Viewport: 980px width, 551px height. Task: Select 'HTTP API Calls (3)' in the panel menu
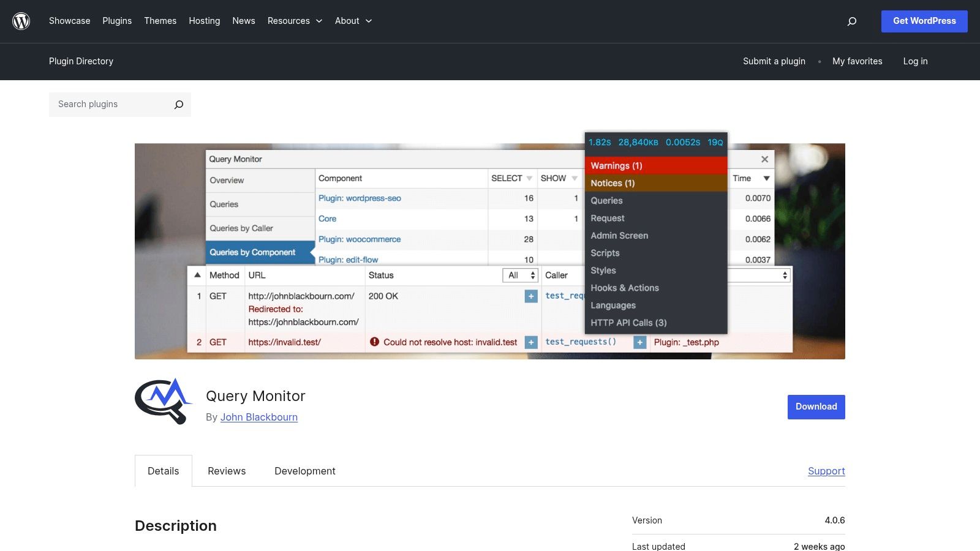click(627, 323)
